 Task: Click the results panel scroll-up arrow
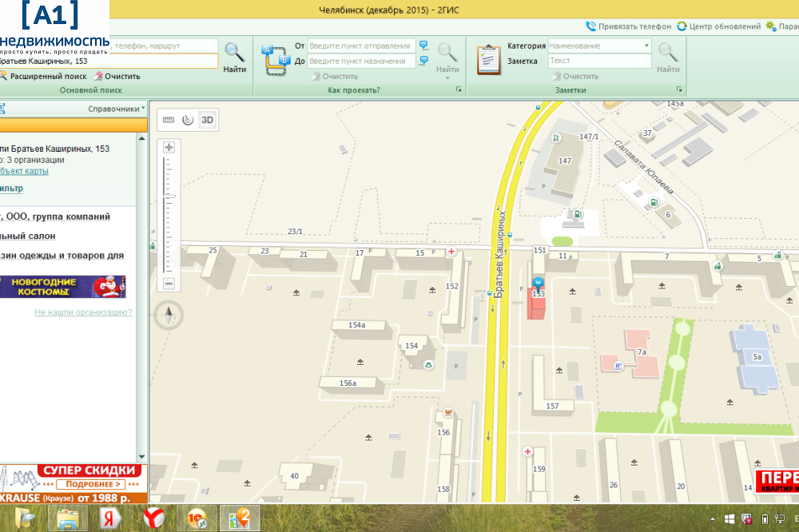pos(141,139)
